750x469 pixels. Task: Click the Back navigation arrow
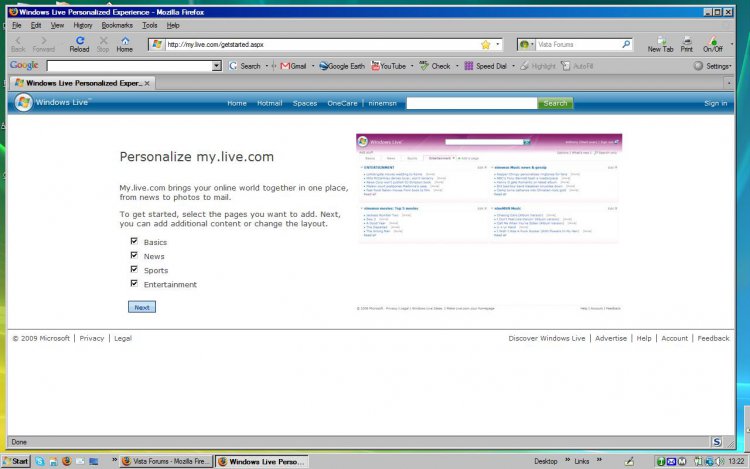(x=18, y=41)
